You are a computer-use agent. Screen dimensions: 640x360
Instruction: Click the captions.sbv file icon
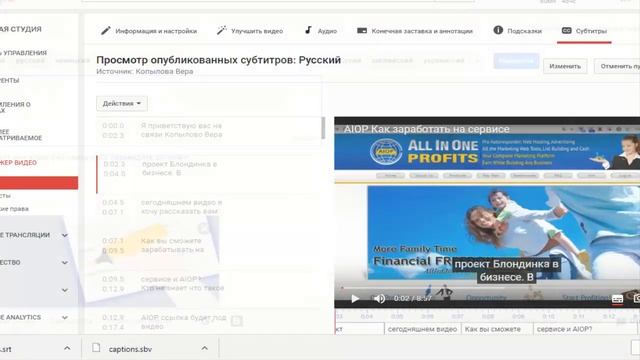(96, 348)
